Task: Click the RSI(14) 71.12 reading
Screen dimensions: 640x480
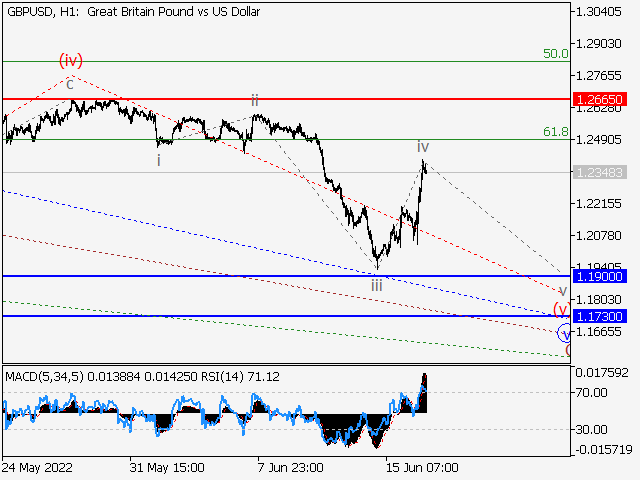Action: (240, 376)
